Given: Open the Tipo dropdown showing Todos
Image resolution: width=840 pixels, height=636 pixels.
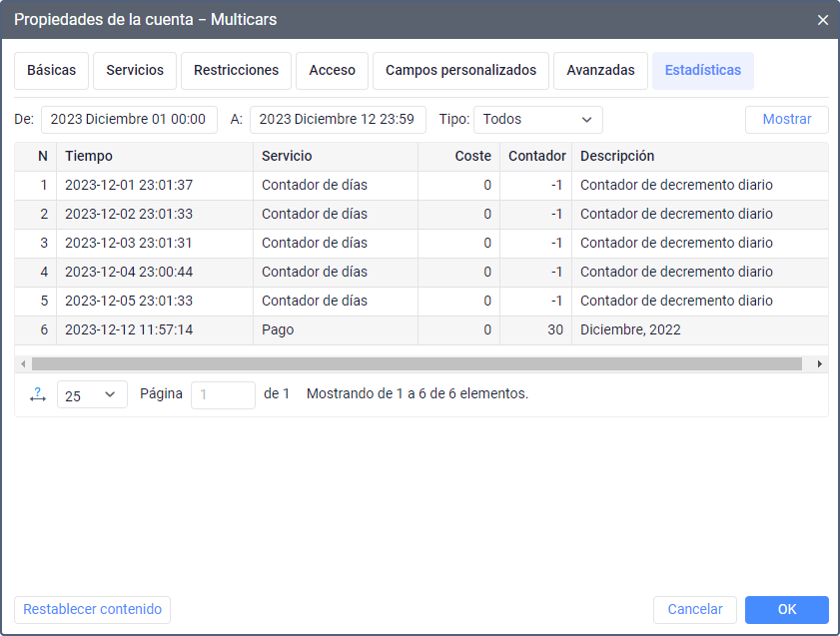Looking at the screenshot, I should (537, 120).
